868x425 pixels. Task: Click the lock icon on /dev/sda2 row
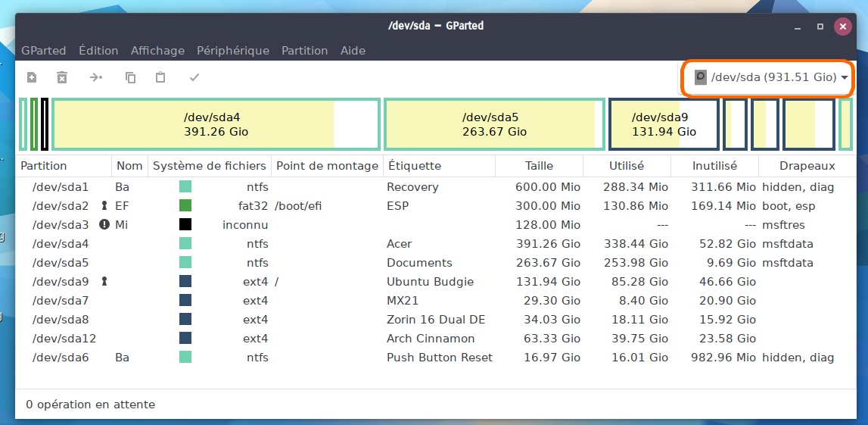click(104, 206)
